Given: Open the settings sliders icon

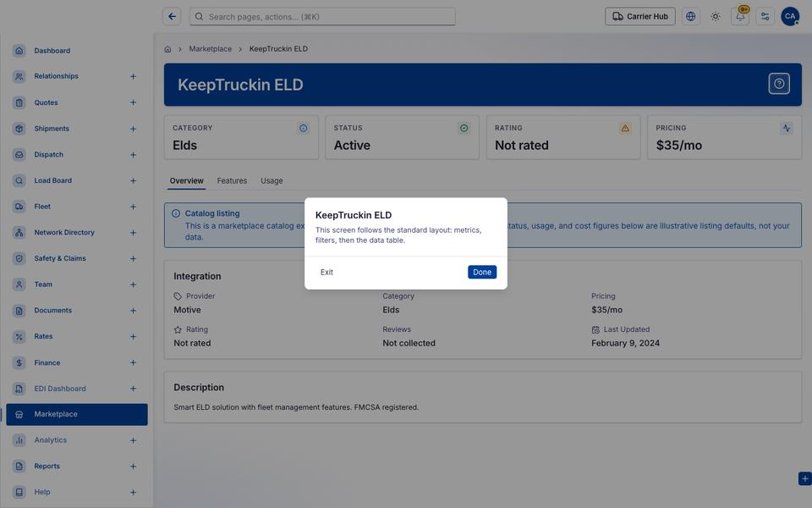Looking at the screenshot, I should (765, 17).
